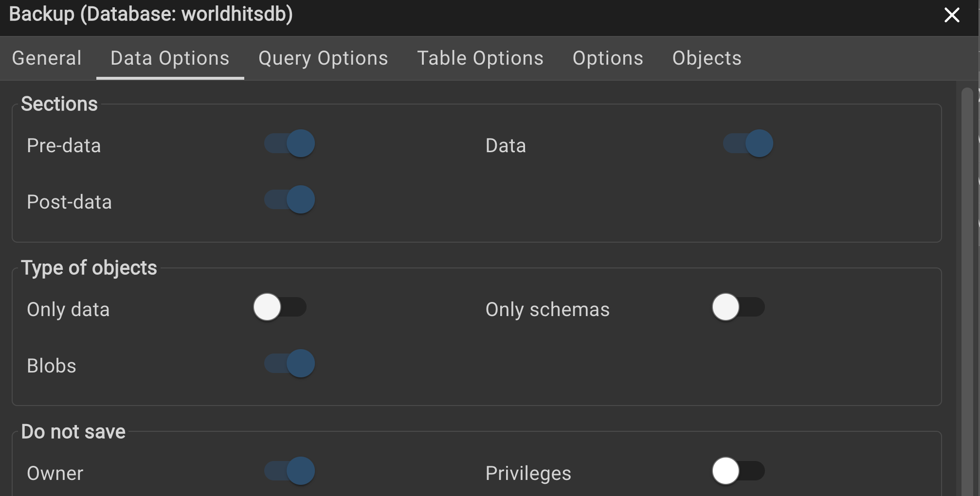Turn on the Only schemas toggle

tap(738, 307)
